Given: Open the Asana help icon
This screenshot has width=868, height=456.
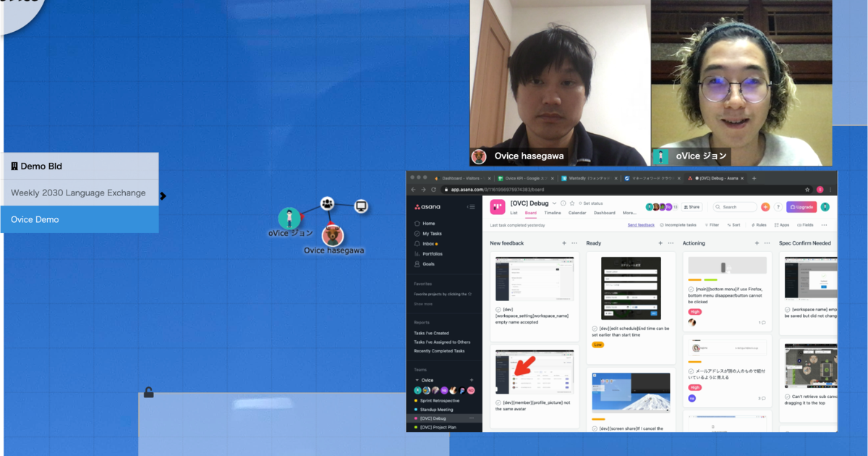Looking at the screenshot, I should tap(778, 207).
